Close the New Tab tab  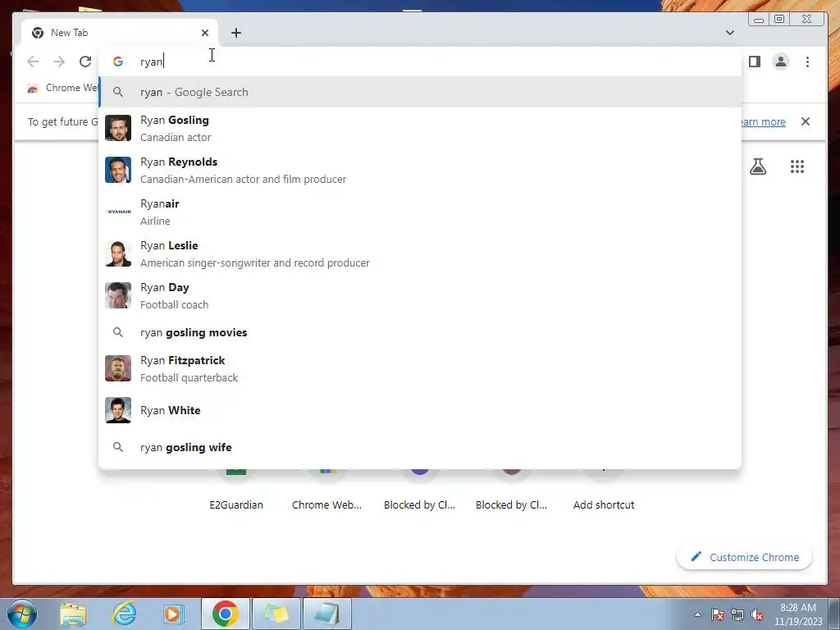pyautogui.click(x=205, y=33)
